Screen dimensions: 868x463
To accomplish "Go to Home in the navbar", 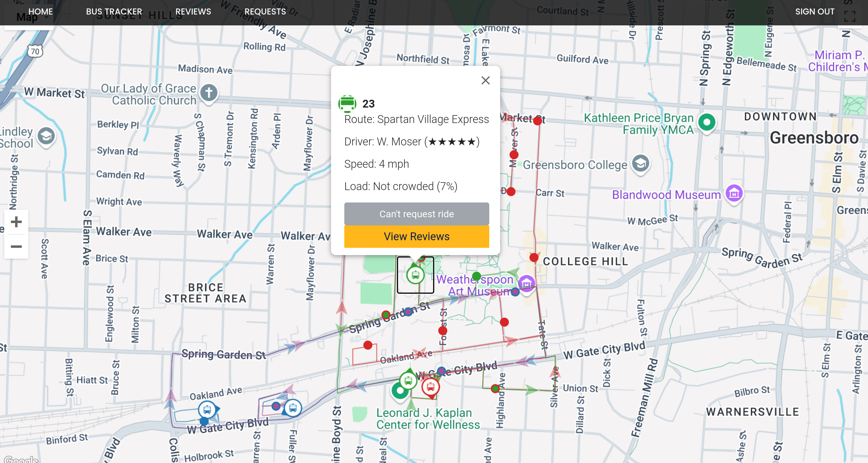I will 40,11.
